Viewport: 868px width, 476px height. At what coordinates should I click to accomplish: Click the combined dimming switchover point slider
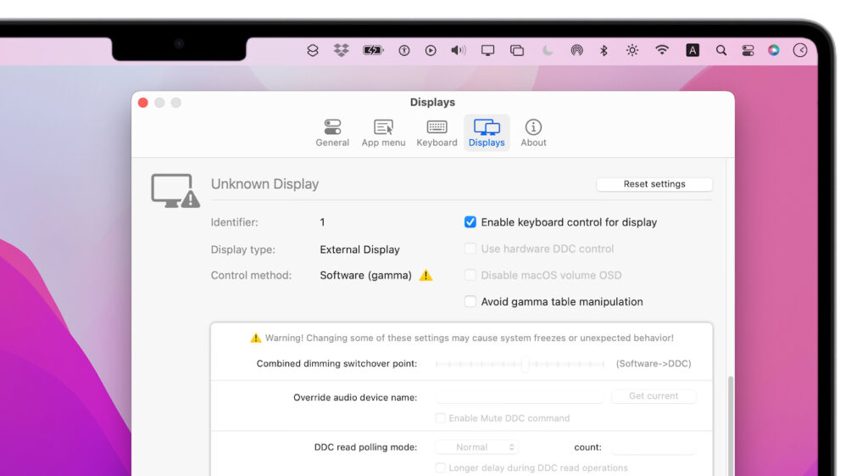520,364
